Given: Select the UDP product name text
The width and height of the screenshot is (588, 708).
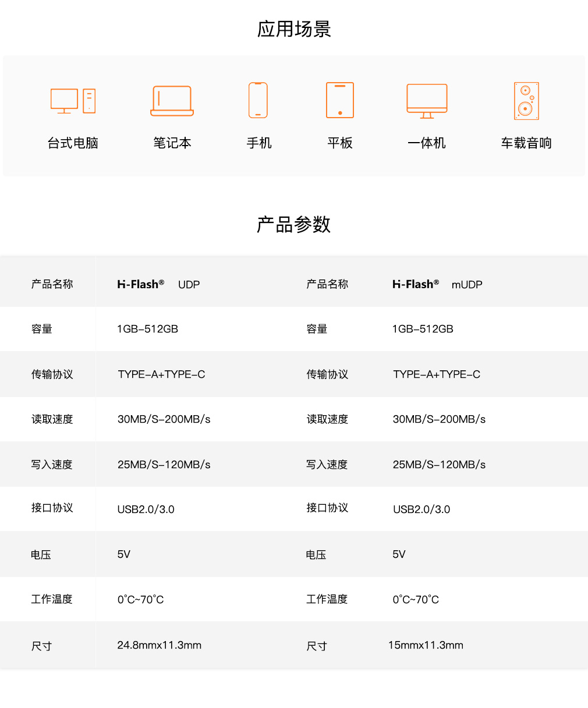Looking at the screenshot, I should tap(189, 285).
